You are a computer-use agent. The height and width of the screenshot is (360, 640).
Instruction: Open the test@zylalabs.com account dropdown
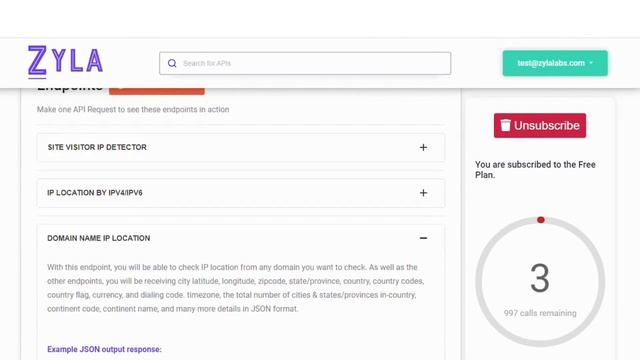pos(555,63)
